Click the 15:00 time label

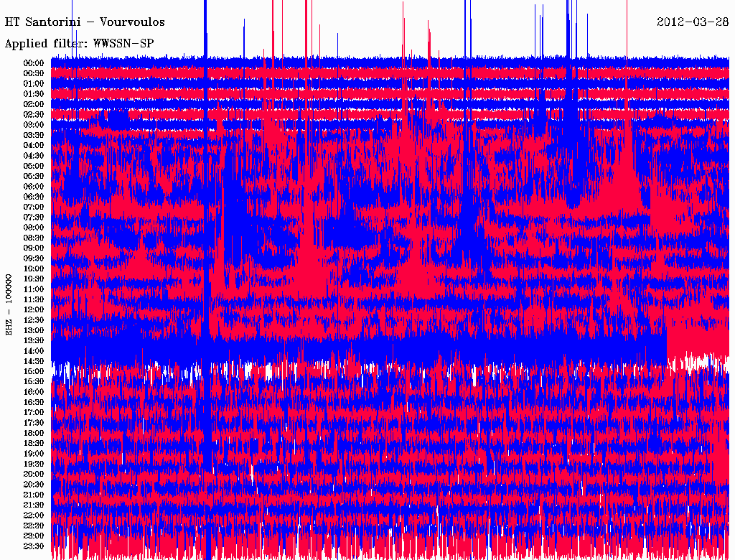coord(34,371)
